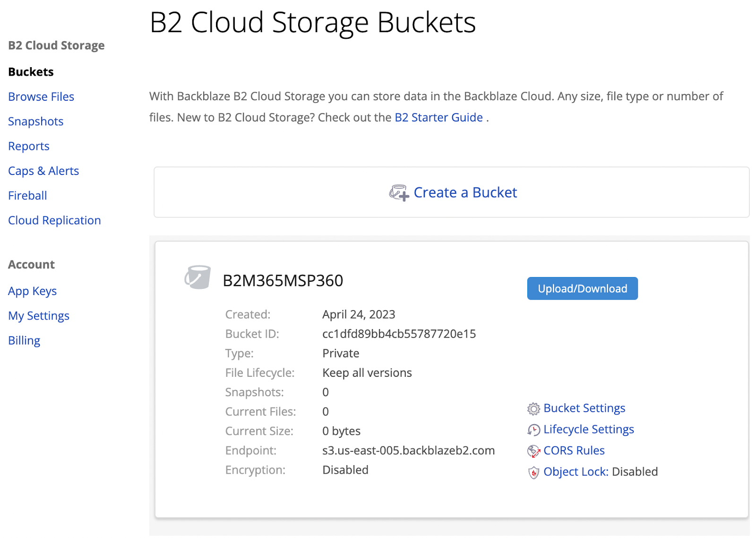Open Bucket Settings
Screen dimensions: 756x538
coord(584,408)
